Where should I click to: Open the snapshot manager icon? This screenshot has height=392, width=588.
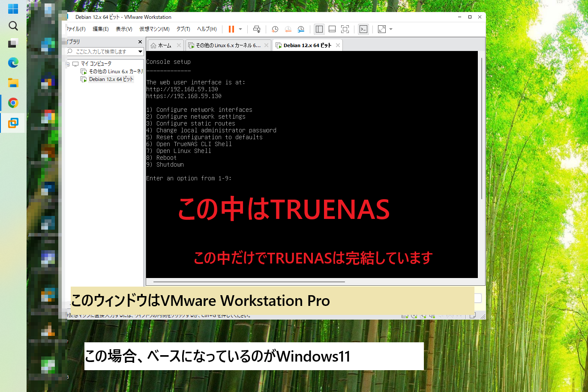[x=301, y=29]
